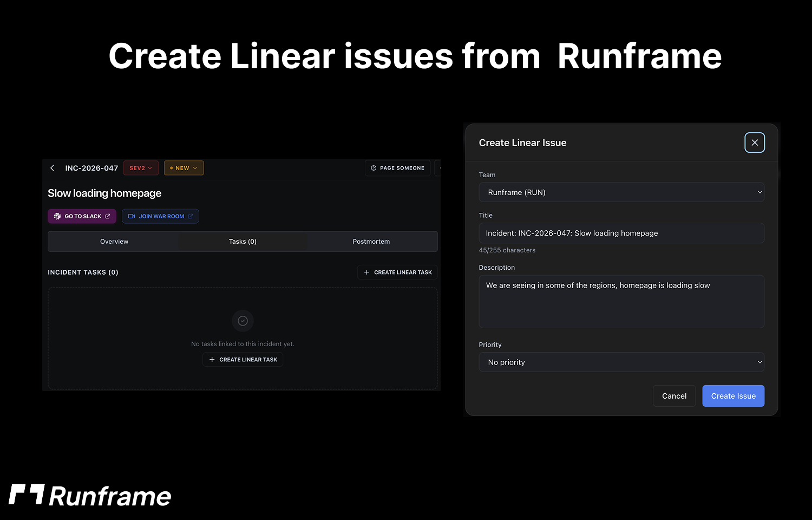Click the Page Someone button

click(x=398, y=168)
